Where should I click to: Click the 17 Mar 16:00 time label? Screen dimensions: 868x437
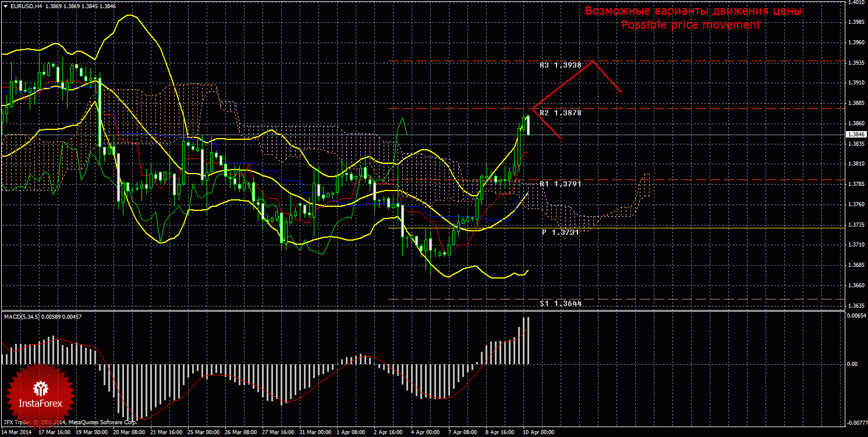point(55,433)
